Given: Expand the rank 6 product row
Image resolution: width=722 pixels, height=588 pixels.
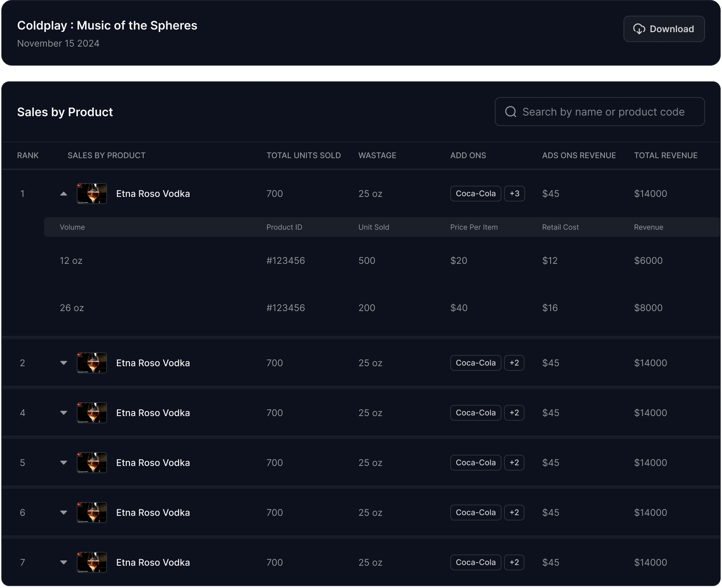Looking at the screenshot, I should [63, 512].
